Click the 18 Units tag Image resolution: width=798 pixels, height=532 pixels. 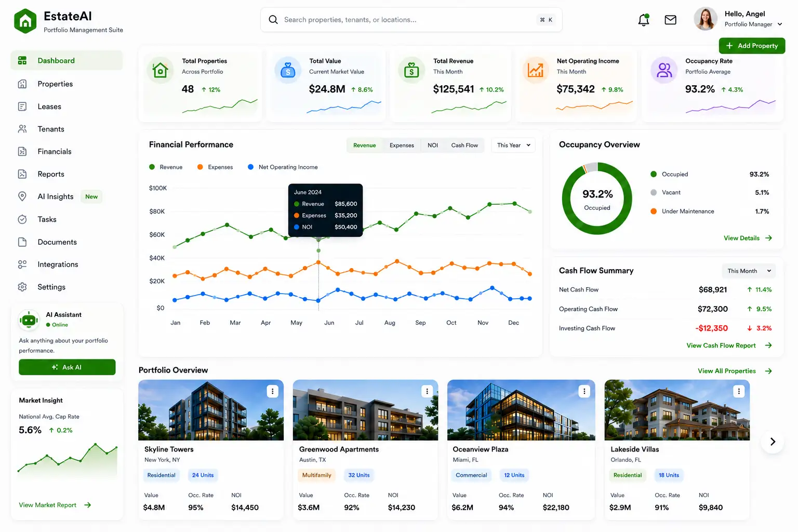click(x=669, y=475)
